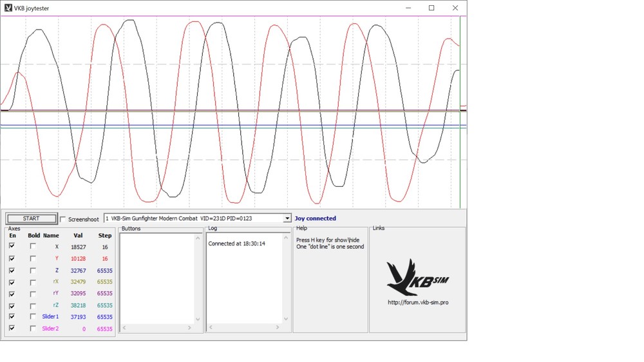Enable Bold for the Y axis

point(33,258)
